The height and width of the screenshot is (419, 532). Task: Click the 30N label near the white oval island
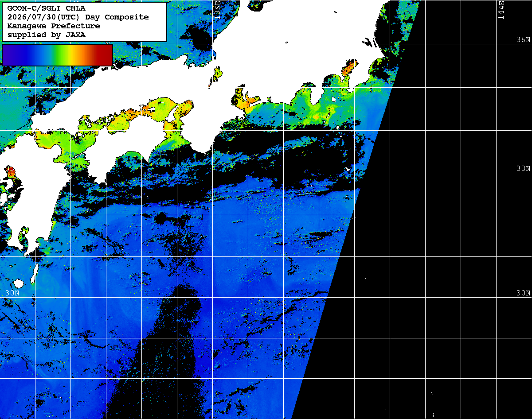[12, 293]
